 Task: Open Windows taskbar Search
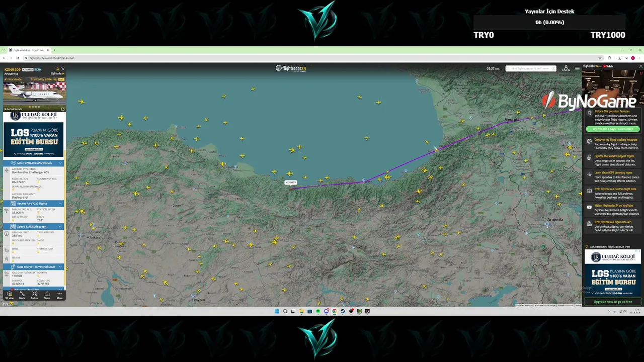tap(285, 311)
